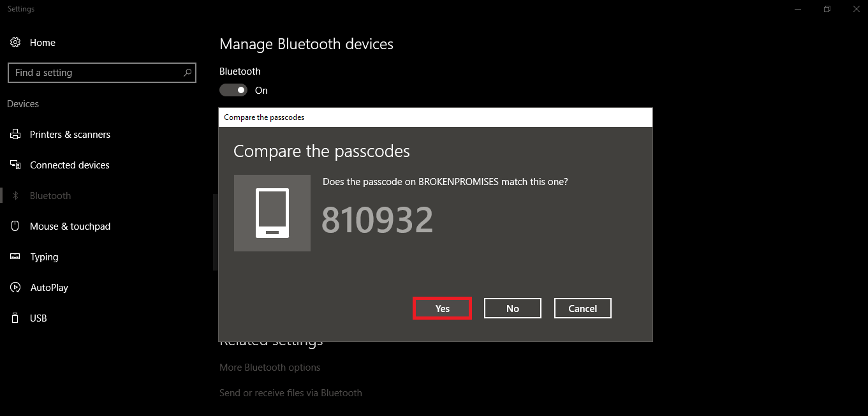
Task: Click the search magnifier in Find a setting
Action: pos(188,72)
